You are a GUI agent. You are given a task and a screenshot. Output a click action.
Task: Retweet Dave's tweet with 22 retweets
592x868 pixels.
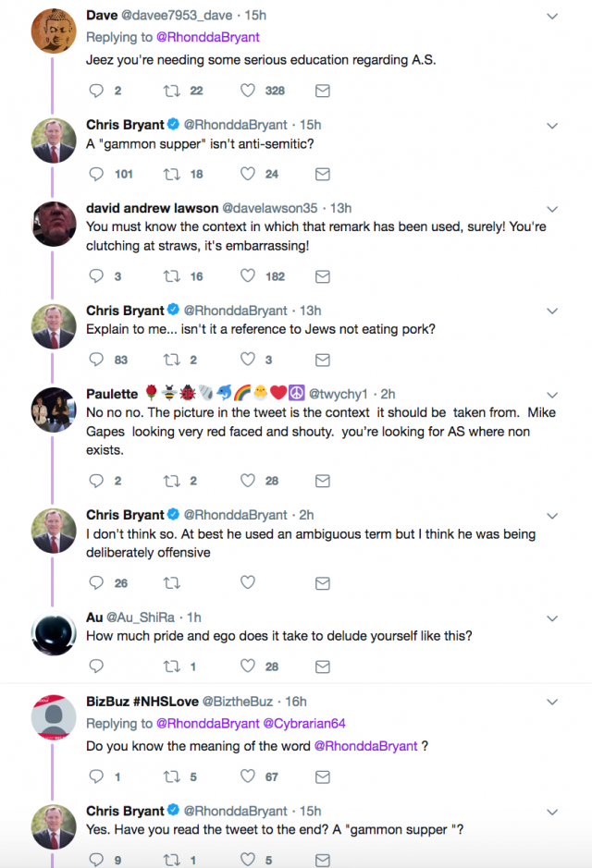[170, 91]
